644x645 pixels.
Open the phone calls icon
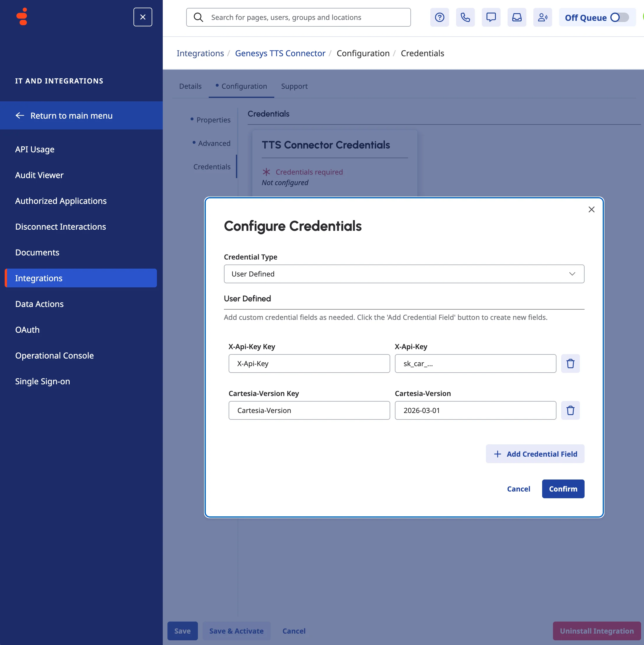[465, 17]
